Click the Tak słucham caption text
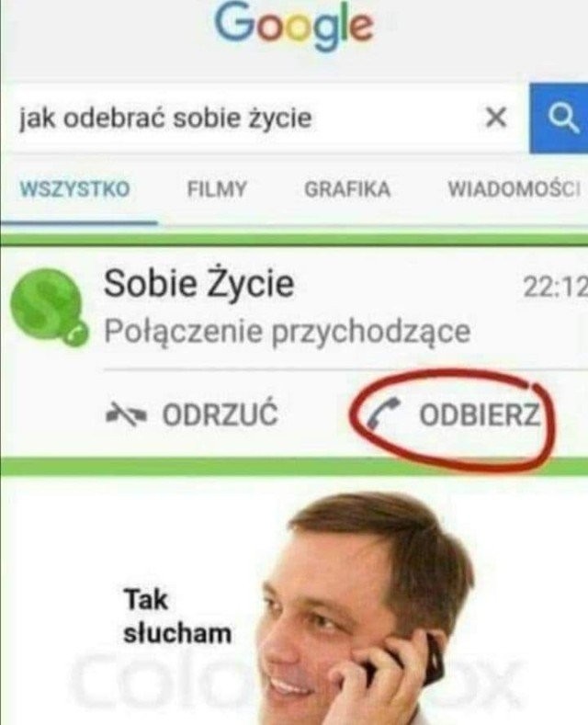Image resolution: width=588 pixels, height=725 pixels. coord(177,617)
